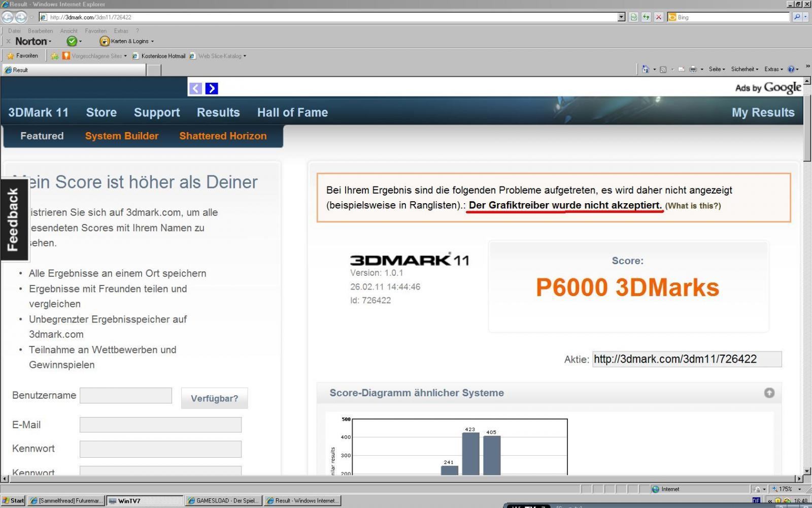
Task: Select the Result browser tab
Action: 74,70
